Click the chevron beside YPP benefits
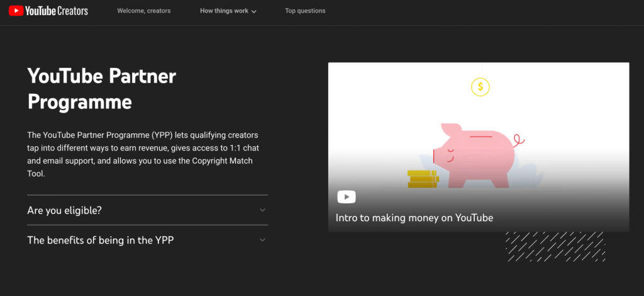 [x=262, y=240]
